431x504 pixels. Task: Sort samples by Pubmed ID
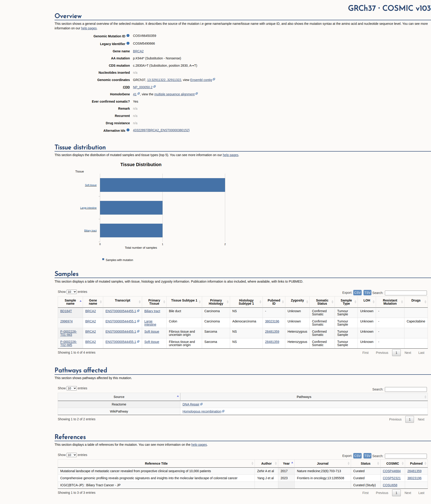274,302
